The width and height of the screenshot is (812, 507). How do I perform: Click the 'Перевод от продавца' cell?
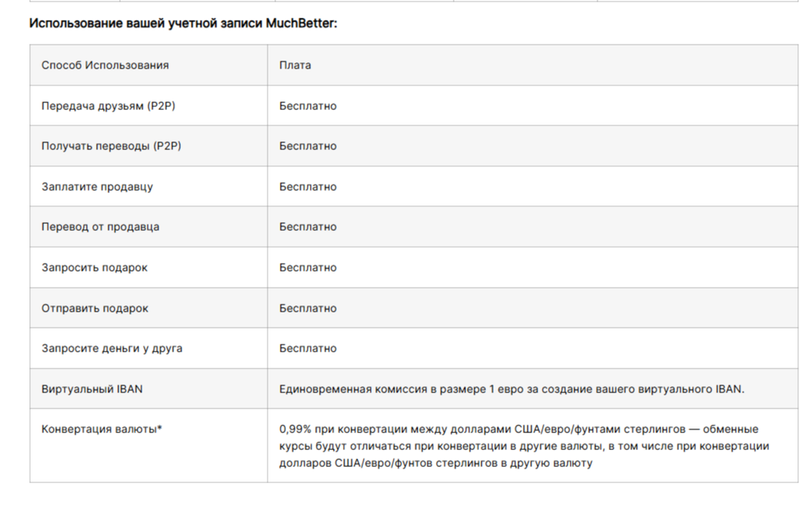[101, 227]
